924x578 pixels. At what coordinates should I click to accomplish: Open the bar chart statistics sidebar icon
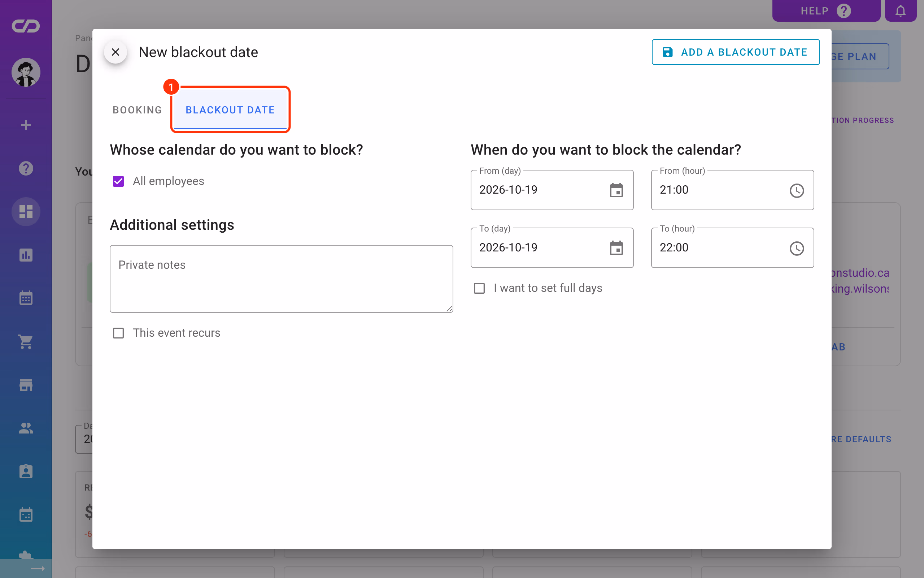click(x=26, y=255)
